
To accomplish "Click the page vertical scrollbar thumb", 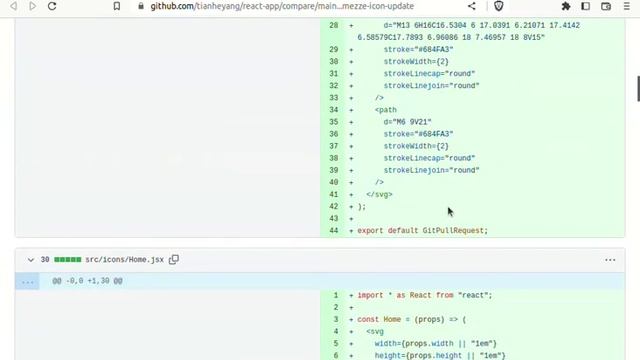I will point(638,88).
